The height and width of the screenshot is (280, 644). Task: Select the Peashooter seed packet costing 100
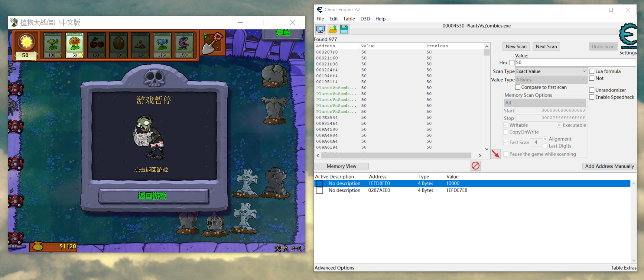pyautogui.click(x=53, y=45)
